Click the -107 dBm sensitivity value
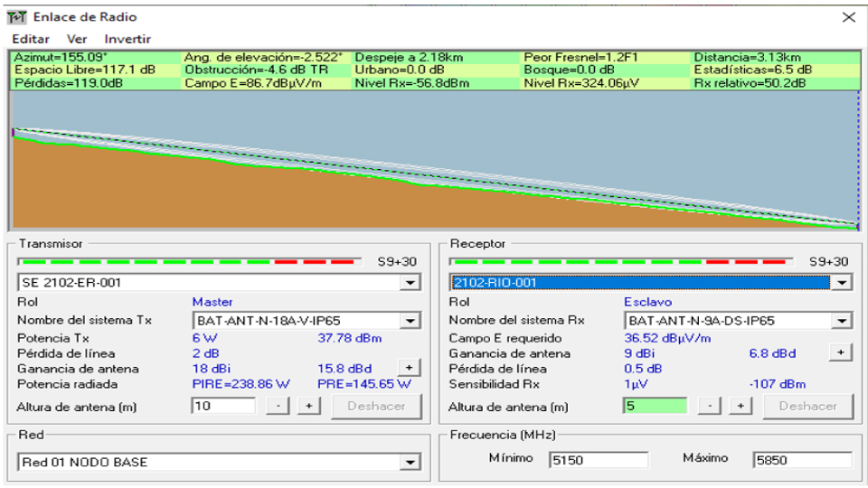868x488 pixels. tap(778, 384)
